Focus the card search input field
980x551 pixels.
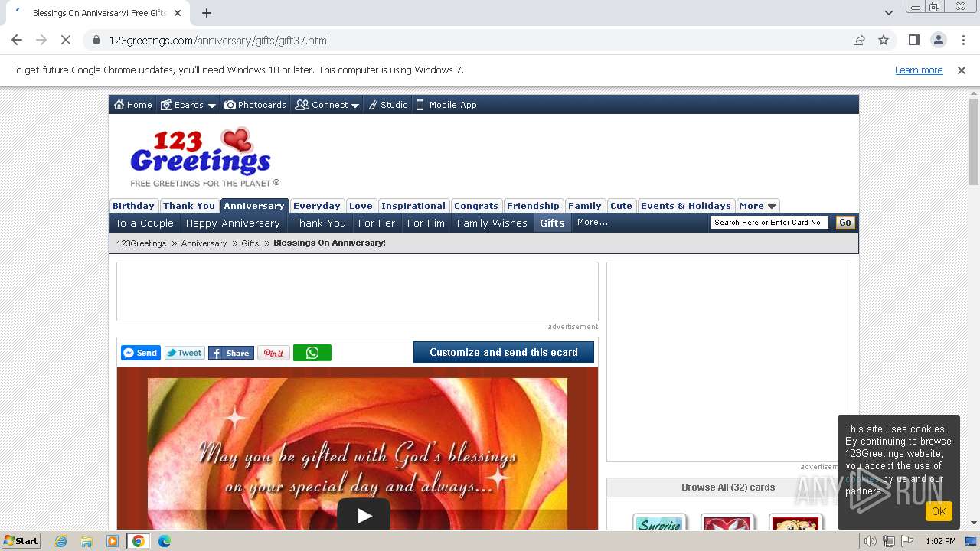(x=769, y=223)
